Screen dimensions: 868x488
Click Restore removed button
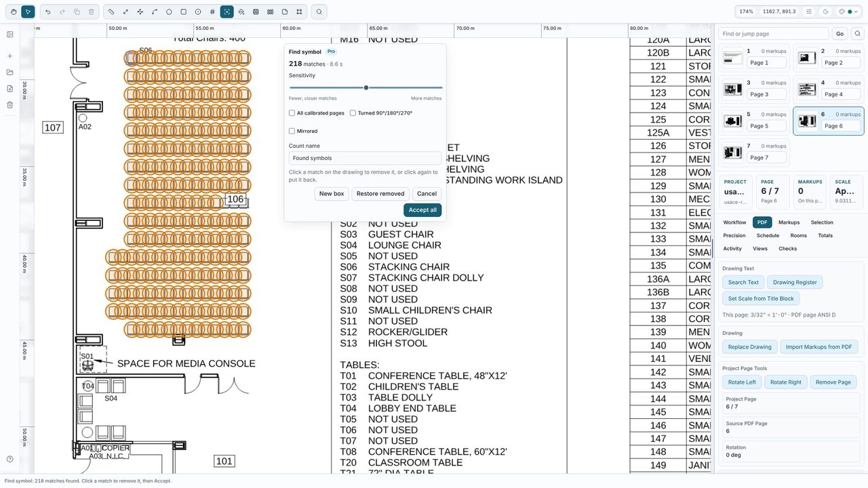click(380, 194)
